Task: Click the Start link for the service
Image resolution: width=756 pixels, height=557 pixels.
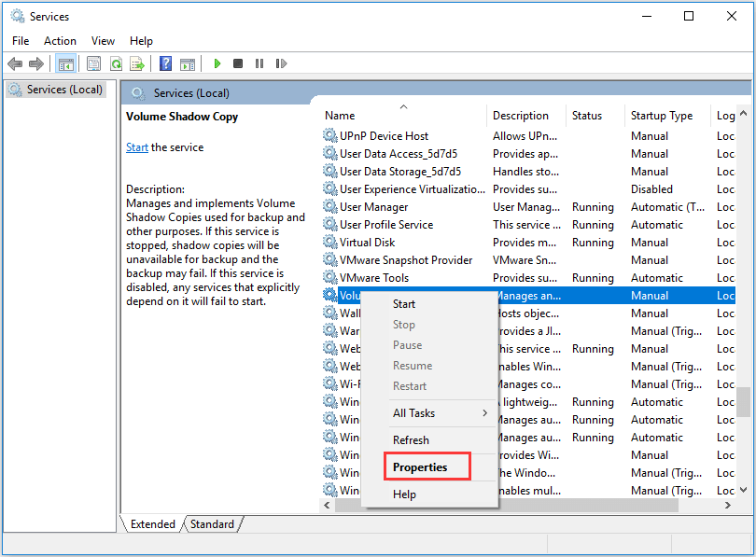Action: 137,147
